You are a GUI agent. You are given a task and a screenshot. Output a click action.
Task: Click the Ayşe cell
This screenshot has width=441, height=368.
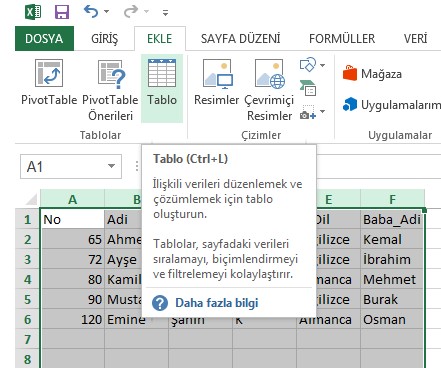click(x=123, y=259)
